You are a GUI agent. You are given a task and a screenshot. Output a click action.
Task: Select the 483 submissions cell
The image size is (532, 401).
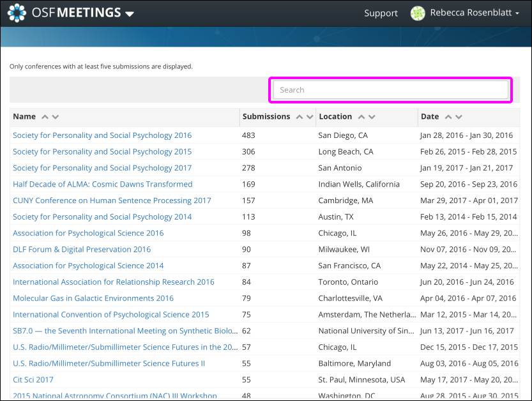click(x=248, y=135)
